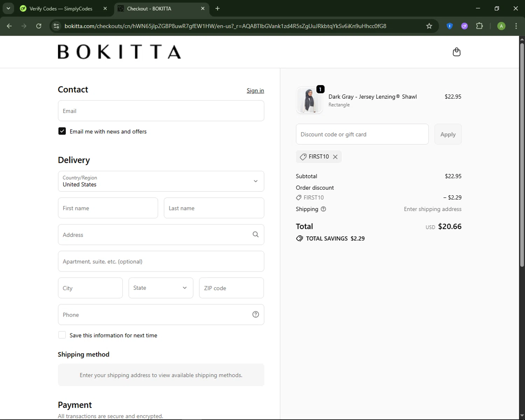The width and height of the screenshot is (525, 420).
Task: Open the browser extensions puzzle icon
Action: (x=479, y=26)
